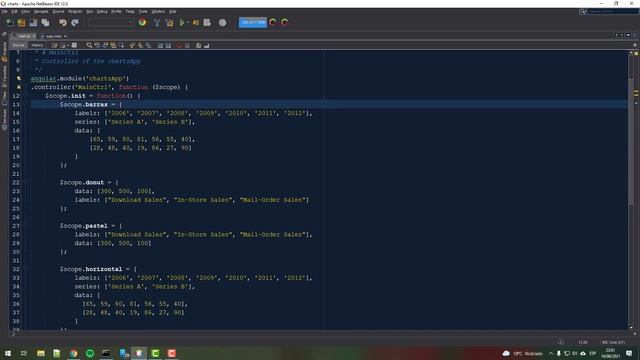The image size is (640, 360).
Task: Click the Find Previous Occurrence editor icon
Action: pyautogui.click(x=97, y=45)
